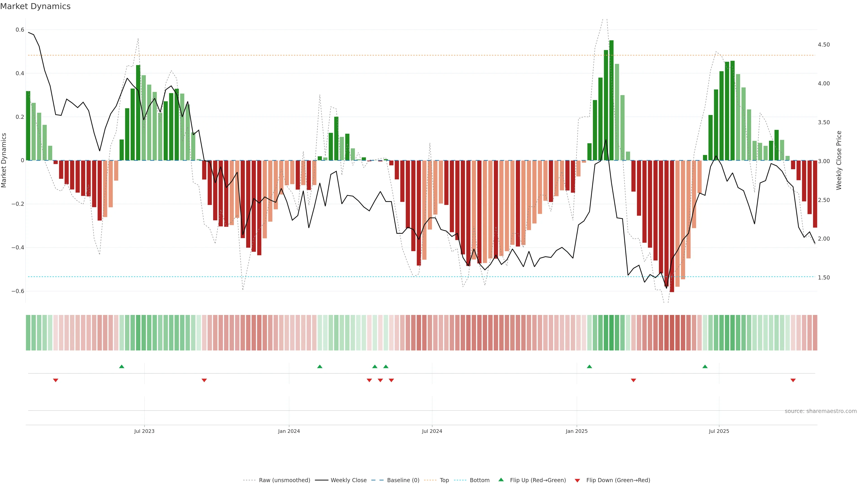Toggle the Weekly Close legend entry
The height and width of the screenshot is (488, 868).
[348, 480]
